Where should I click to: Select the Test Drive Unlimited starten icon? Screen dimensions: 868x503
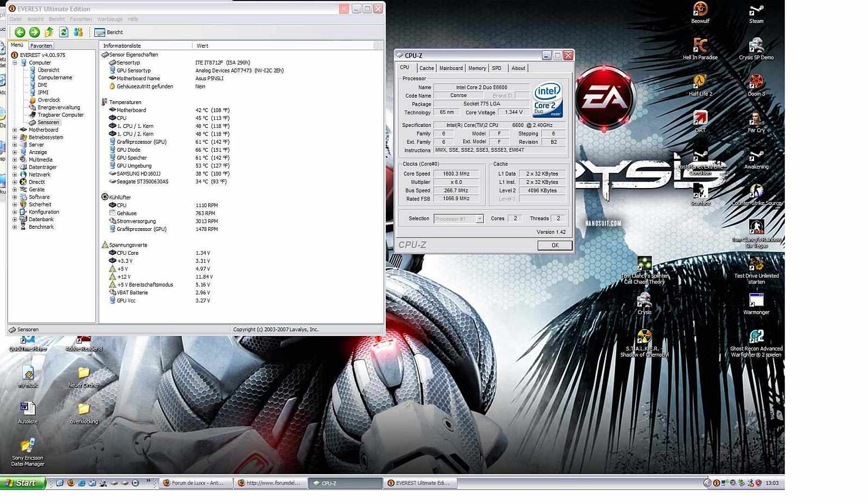[756, 270]
